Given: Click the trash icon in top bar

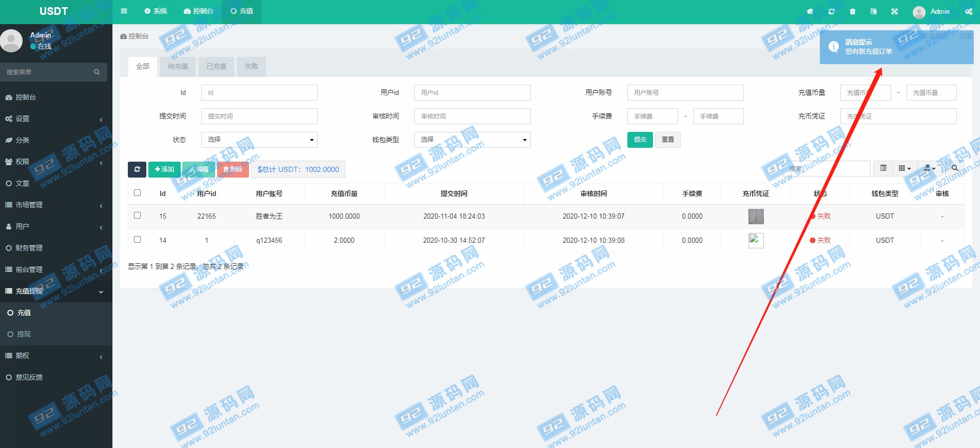Looking at the screenshot, I should coord(853,11).
